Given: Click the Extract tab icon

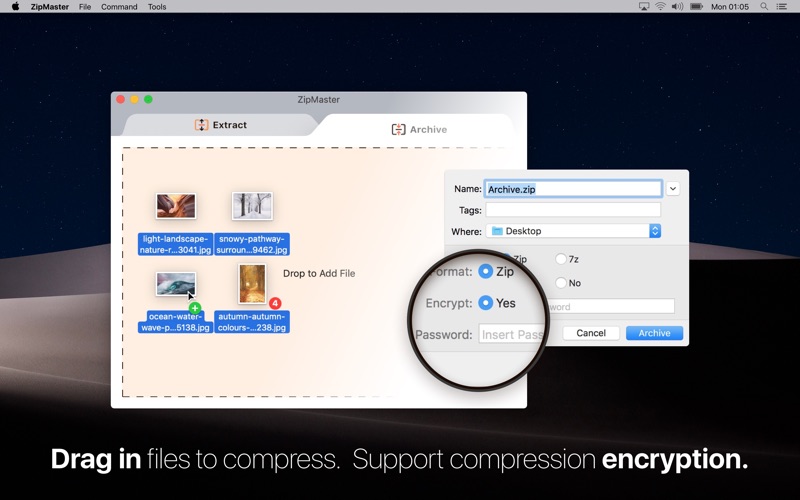Looking at the screenshot, I should [x=202, y=125].
